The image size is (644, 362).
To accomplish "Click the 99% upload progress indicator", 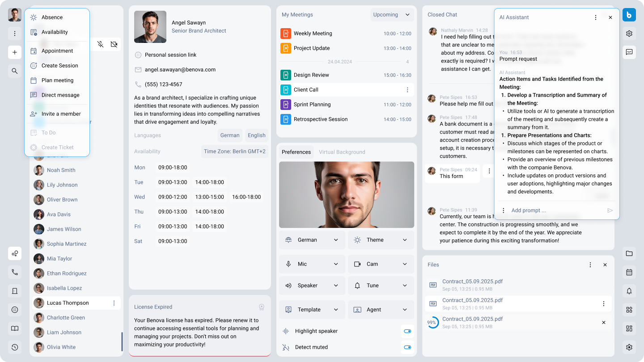I will (x=432, y=322).
